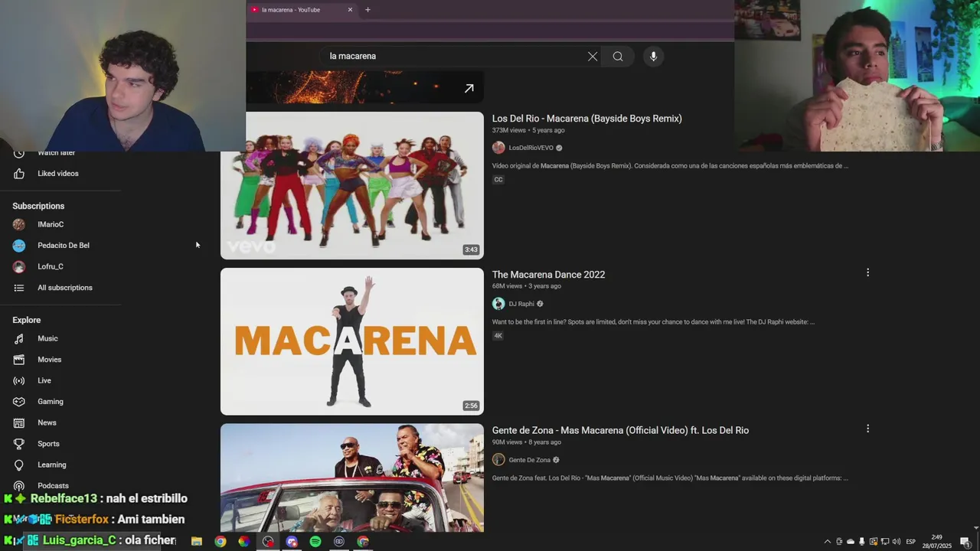Click the Music note icon
Viewport: 980px width, 551px height.
click(19, 338)
